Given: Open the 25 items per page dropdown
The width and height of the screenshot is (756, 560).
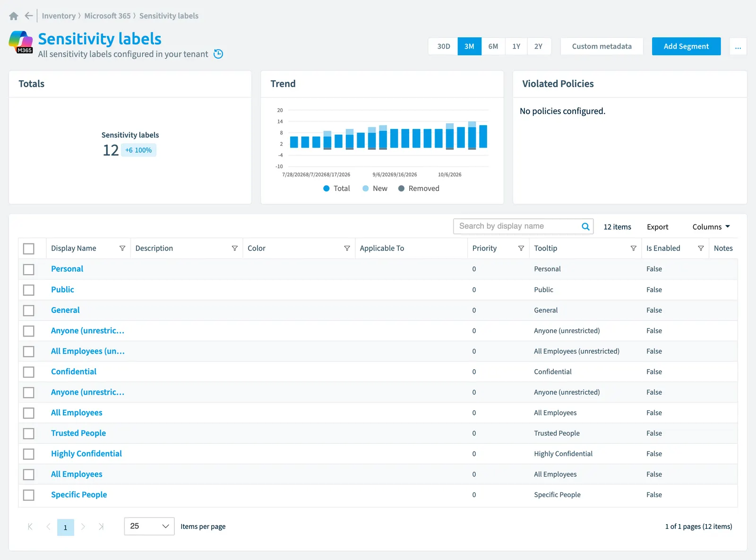Looking at the screenshot, I should coord(149,526).
